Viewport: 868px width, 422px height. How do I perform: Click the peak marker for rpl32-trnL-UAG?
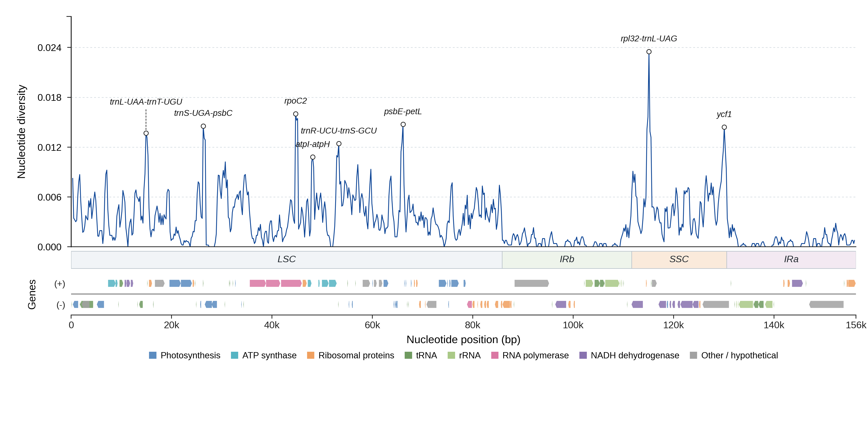[x=649, y=52]
